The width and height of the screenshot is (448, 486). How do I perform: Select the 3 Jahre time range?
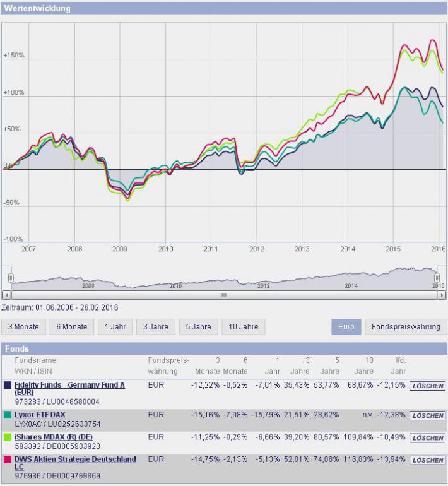pos(156,327)
